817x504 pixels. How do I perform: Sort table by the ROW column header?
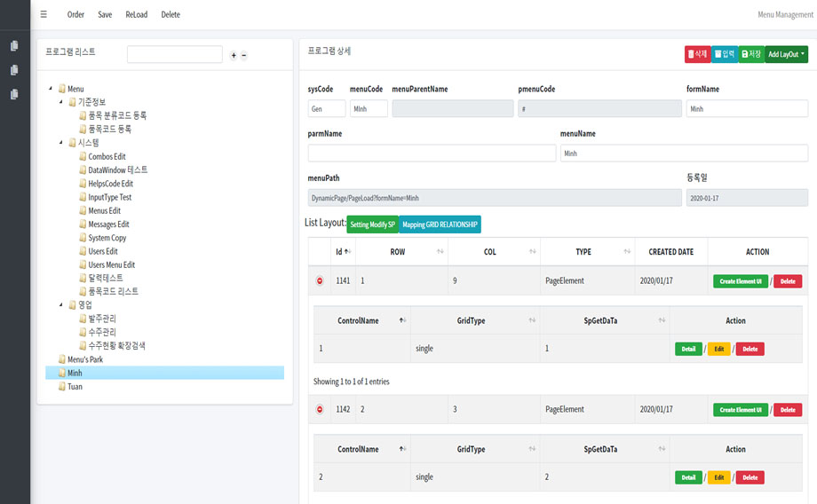[x=398, y=252]
